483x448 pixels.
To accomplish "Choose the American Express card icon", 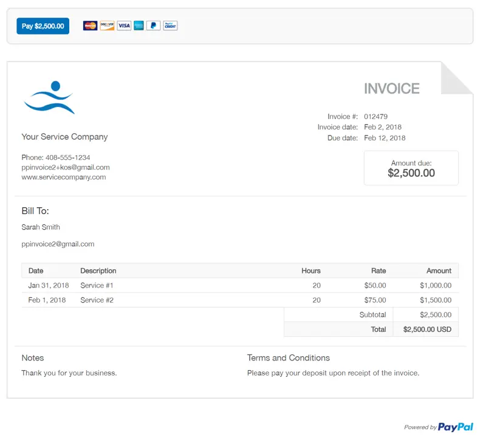I will (x=139, y=26).
